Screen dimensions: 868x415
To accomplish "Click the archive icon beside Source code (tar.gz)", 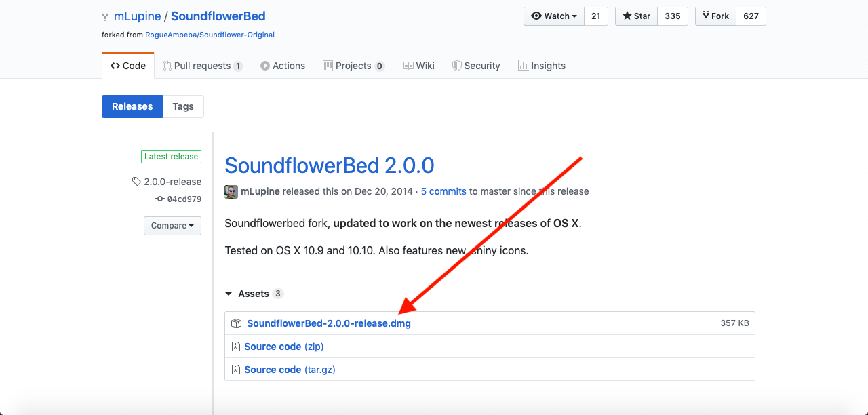I will pyautogui.click(x=236, y=370).
